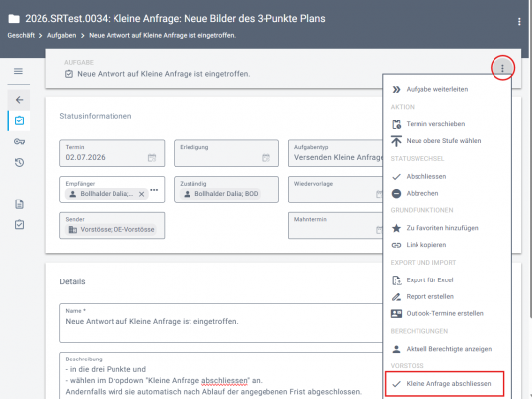The image size is (532, 399).
Task: Open the history clock sidebar icon
Action: coord(19,162)
